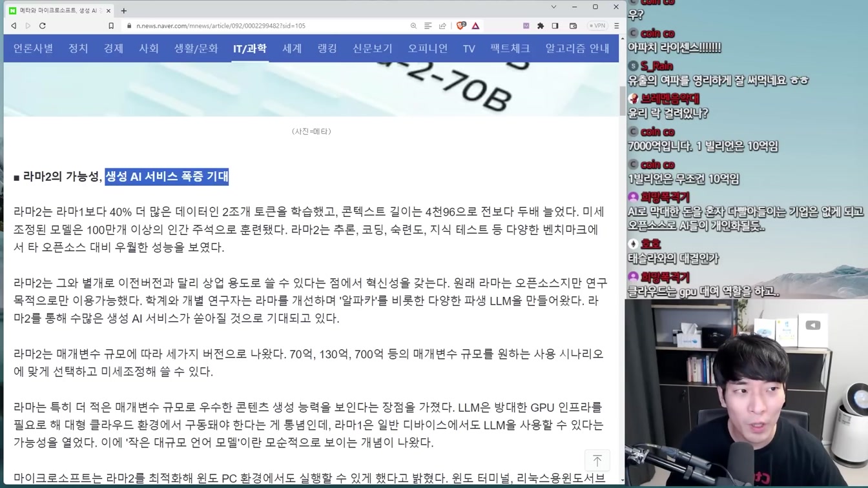
Task: Click the article image with 70B text
Action: pyautogui.click(x=311, y=89)
